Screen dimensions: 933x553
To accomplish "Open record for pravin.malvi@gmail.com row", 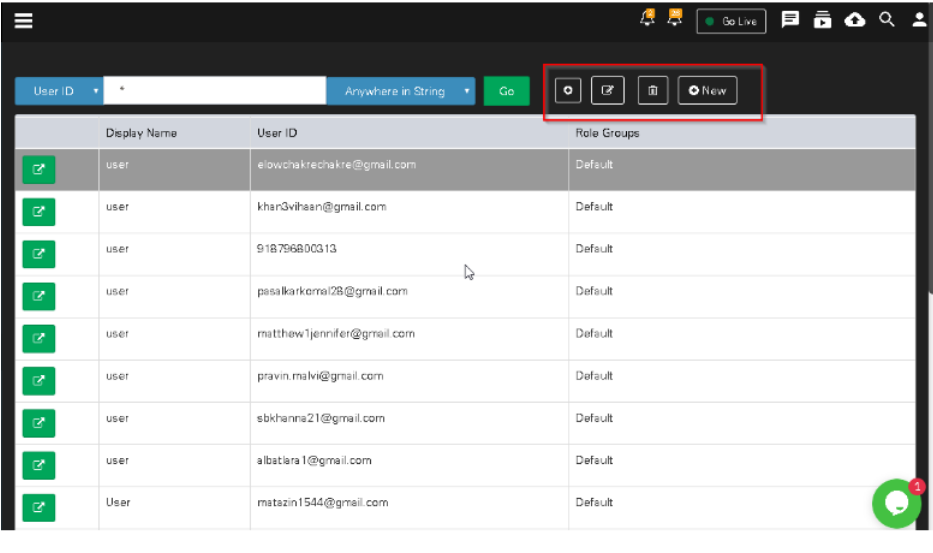I will tap(39, 381).
